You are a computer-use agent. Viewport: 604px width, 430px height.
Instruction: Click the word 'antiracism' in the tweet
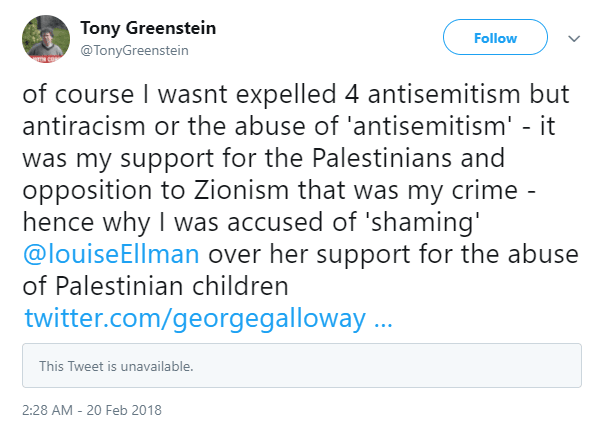click(x=84, y=126)
